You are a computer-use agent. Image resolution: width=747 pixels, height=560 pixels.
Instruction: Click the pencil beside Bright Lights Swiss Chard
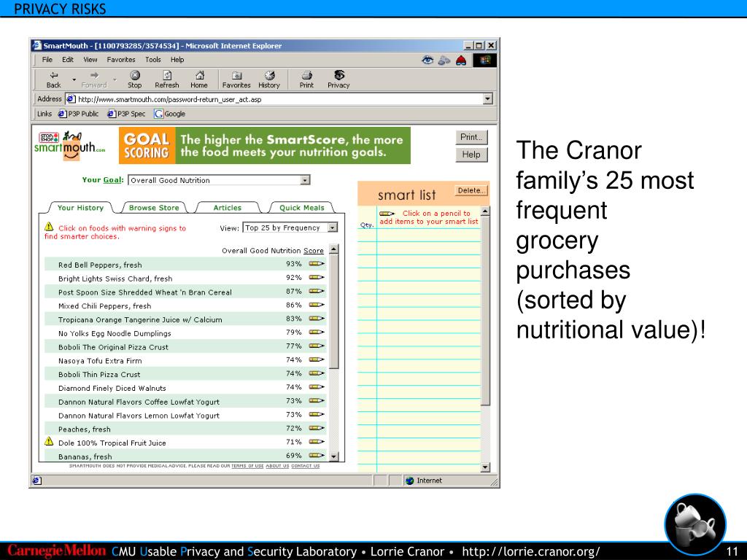(317, 277)
